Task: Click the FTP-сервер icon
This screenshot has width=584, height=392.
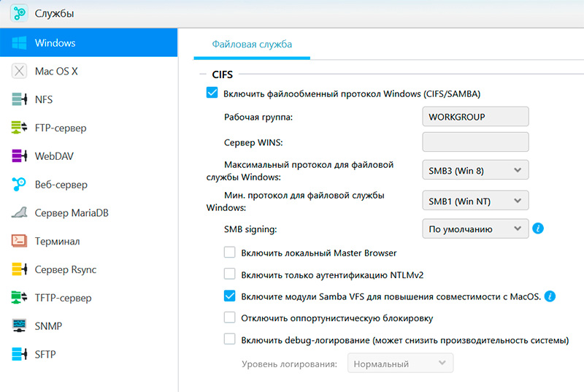Action: click(x=19, y=128)
